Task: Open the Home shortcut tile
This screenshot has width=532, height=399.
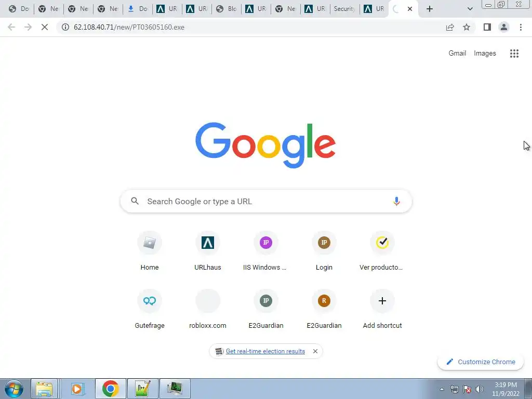Action: [x=150, y=251]
